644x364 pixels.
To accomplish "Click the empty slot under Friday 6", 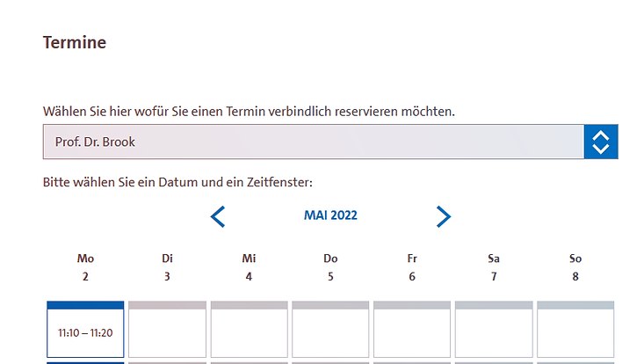I will (412, 332).
